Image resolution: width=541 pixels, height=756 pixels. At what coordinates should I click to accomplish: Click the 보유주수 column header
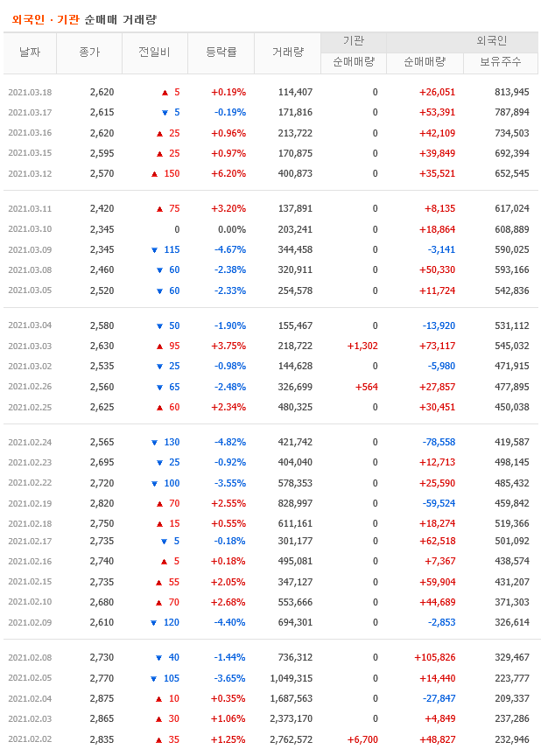pyautogui.click(x=501, y=62)
